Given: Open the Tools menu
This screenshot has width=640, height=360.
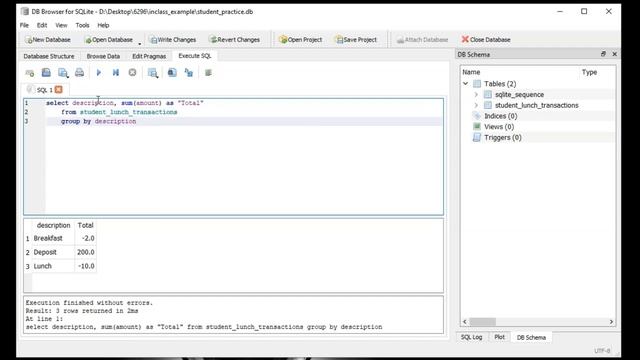Looking at the screenshot, I should tap(82, 25).
